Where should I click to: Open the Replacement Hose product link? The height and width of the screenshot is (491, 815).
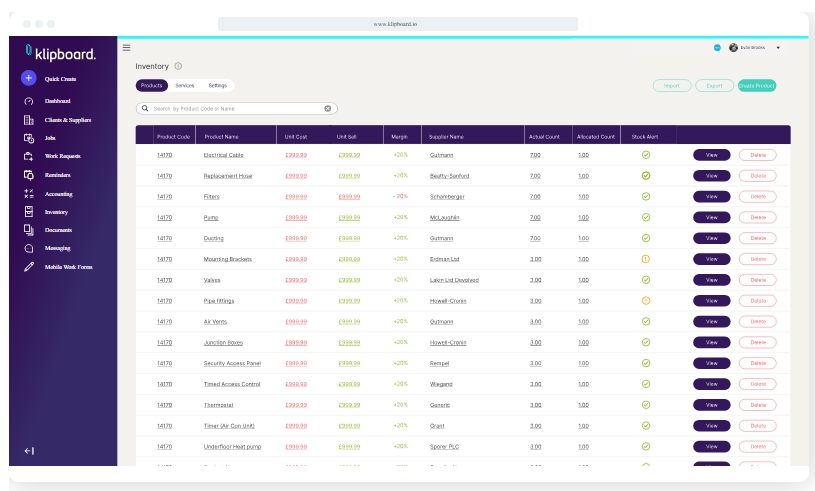click(227, 176)
